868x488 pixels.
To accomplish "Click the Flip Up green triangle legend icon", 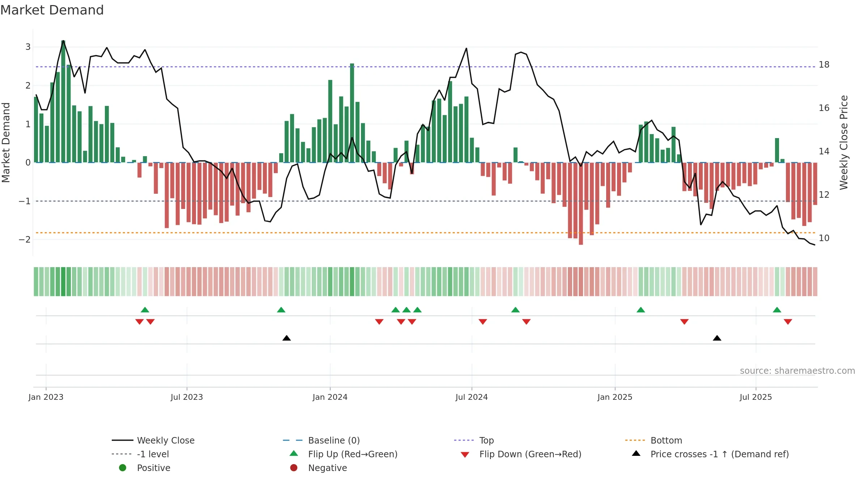I will point(294,453).
